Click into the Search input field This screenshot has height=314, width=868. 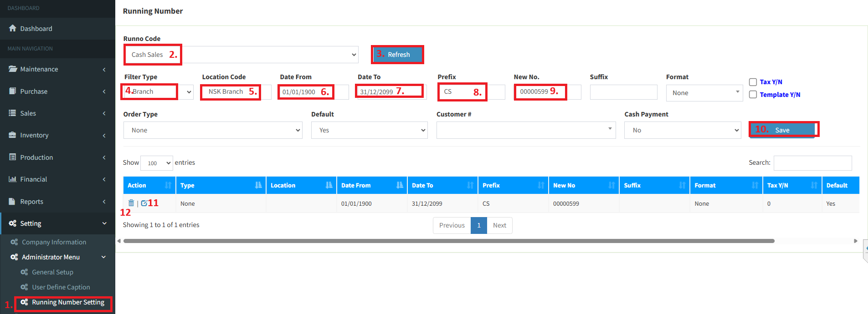coord(812,163)
